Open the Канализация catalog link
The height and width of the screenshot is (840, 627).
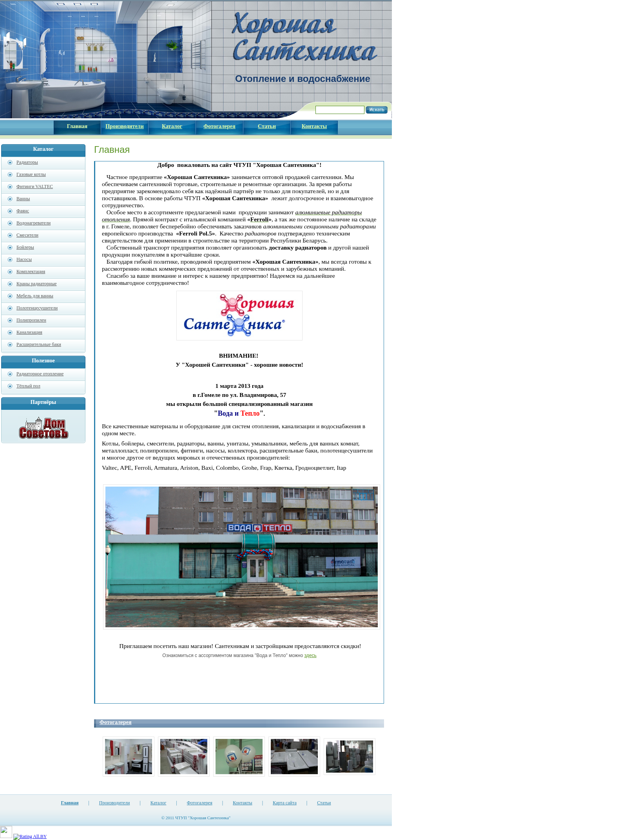point(29,333)
